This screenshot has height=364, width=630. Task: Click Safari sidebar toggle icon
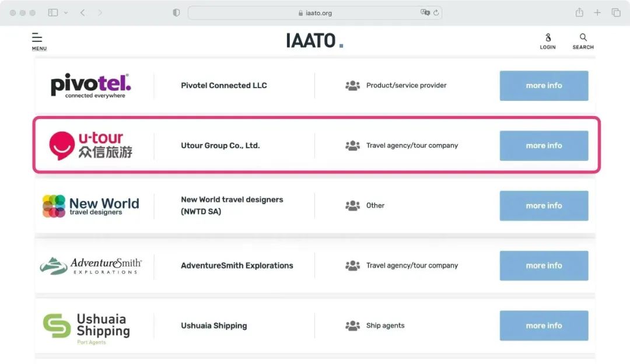[53, 13]
